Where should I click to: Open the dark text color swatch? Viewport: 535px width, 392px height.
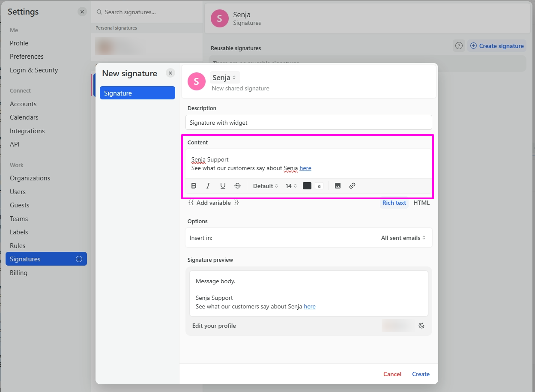click(307, 186)
